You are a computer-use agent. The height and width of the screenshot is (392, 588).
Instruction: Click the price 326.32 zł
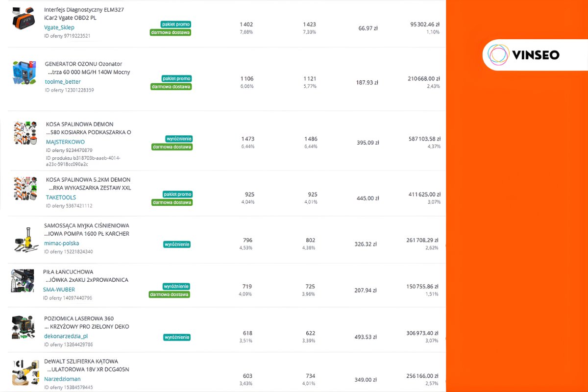(x=366, y=244)
